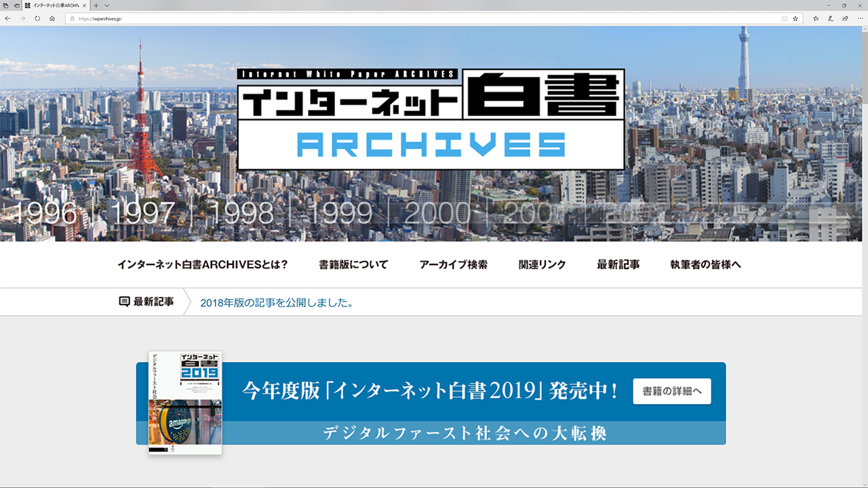Click the 1996 year in timeline
Screen dimensions: 868x488
[46, 213]
